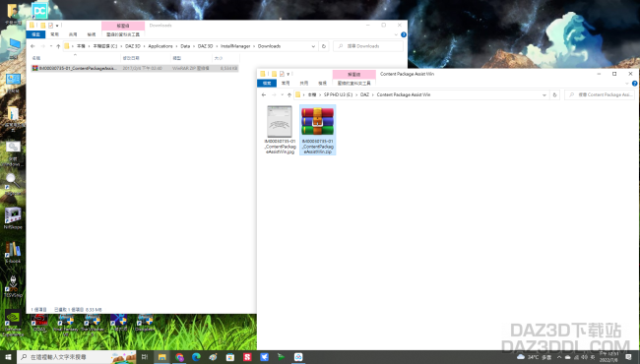Open Microsoft Store from the taskbar

[x=230, y=357]
